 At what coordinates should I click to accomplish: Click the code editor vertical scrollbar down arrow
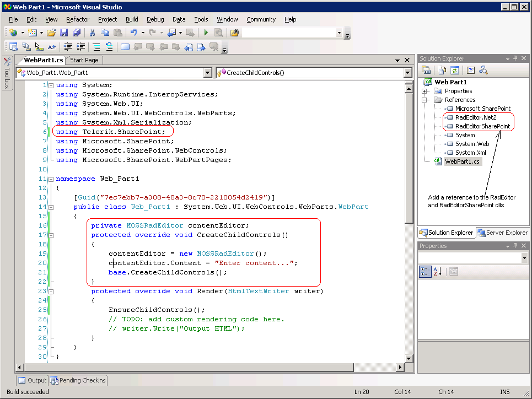409,359
